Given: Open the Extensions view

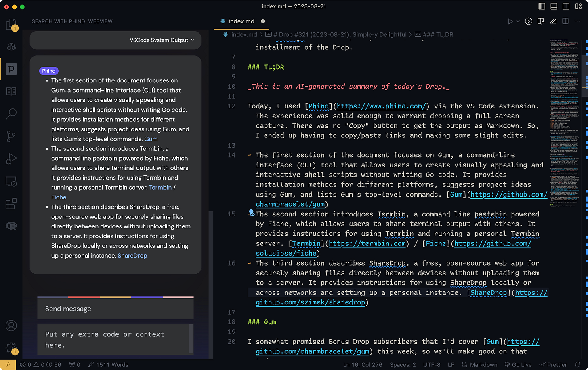Looking at the screenshot, I should (x=11, y=203).
